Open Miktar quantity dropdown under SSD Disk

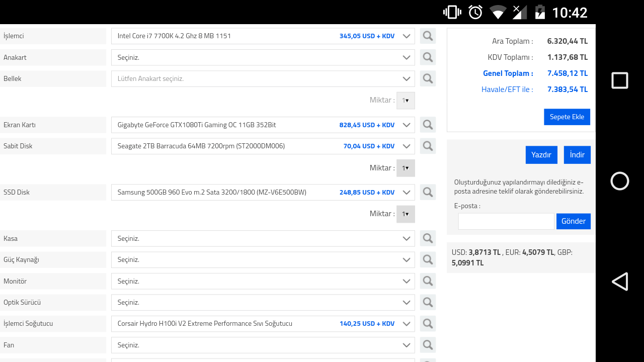[x=405, y=214]
